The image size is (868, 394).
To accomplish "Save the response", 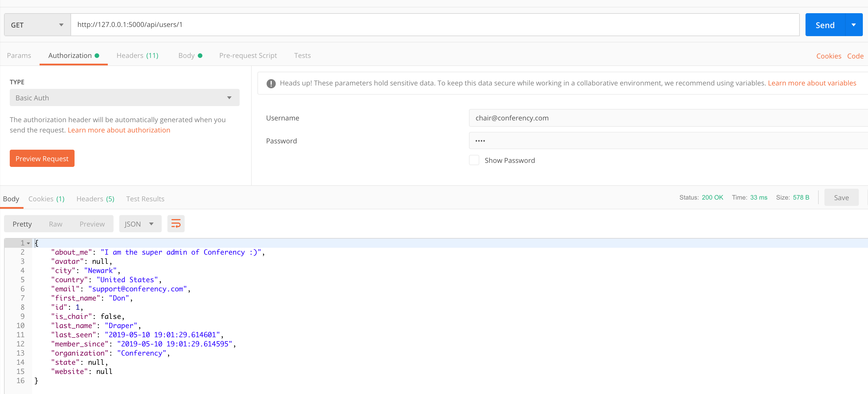I will tap(841, 197).
